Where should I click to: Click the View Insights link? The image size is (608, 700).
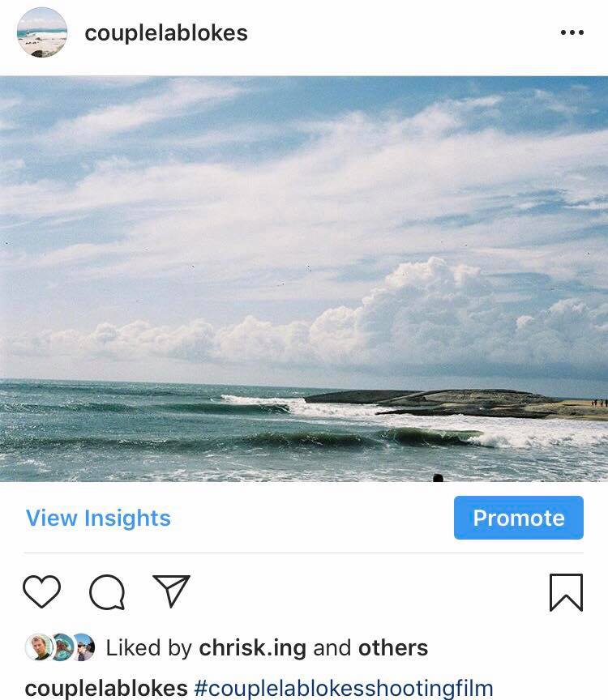98,518
